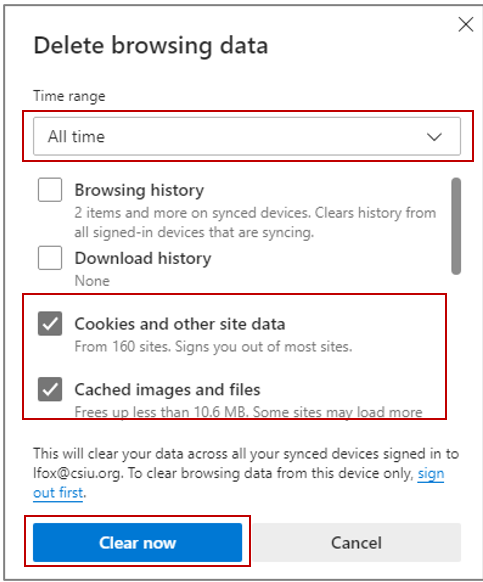Click the 'From 160 sites' description text
The width and height of the screenshot is (483, 582).
point(213,346)
